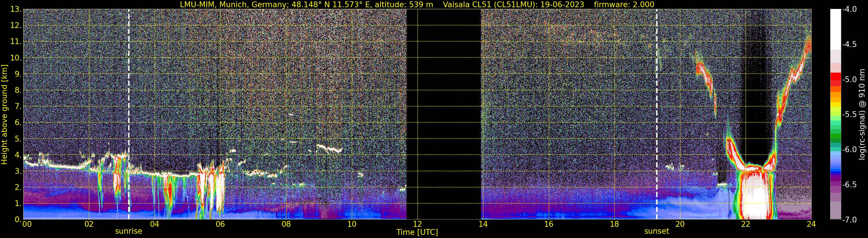This screenshot has height=238, width=868.
Task: Click the '3.' tick on the height axis
Action: [x=18, y=171]
